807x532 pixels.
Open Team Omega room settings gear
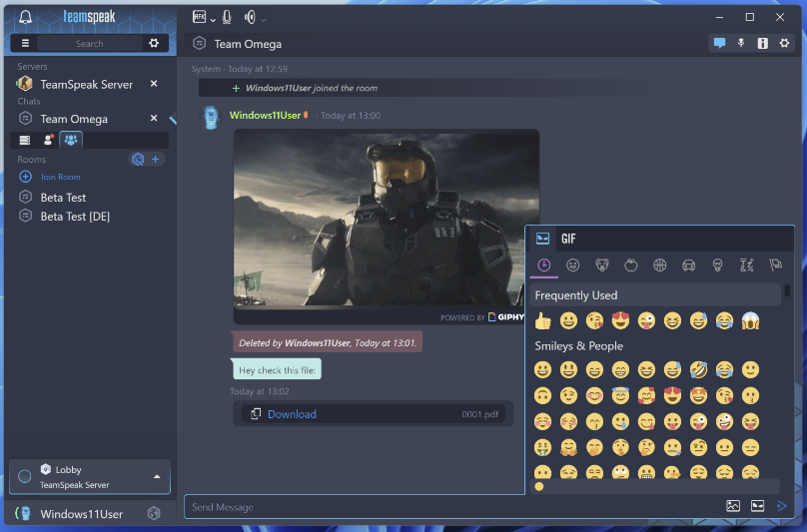(x=784, y=43)
